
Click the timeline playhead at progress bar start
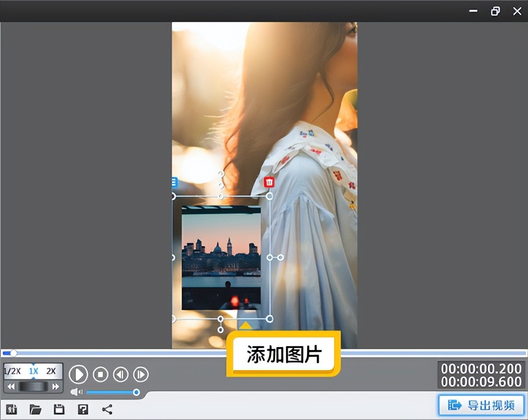[13, 353]
